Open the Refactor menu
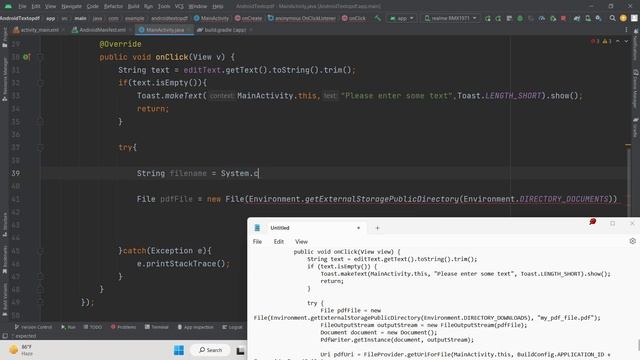640x360 pixels. pos(113,6)
